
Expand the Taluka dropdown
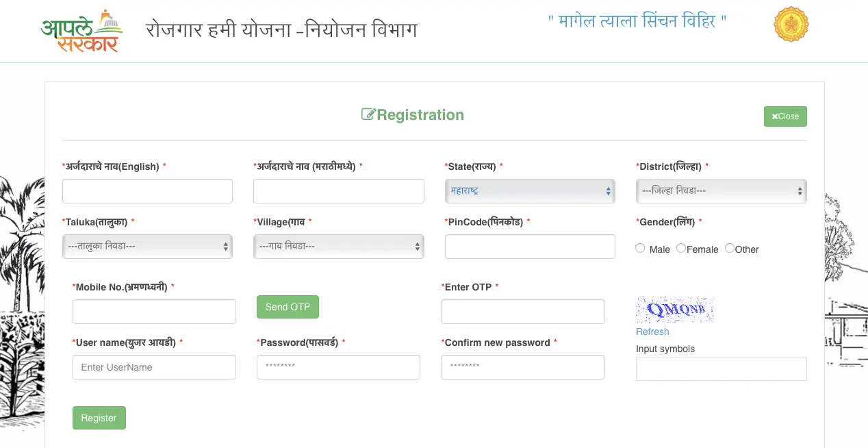coord(147,247)
